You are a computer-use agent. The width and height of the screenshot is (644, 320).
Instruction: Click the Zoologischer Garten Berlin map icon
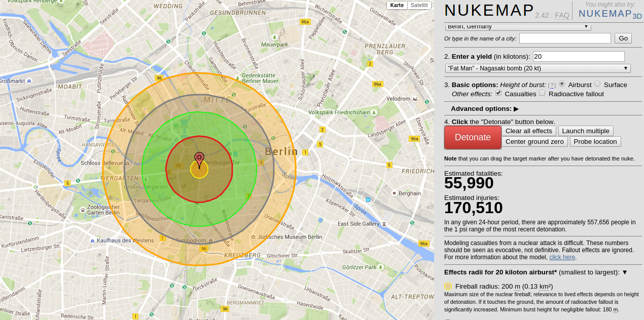tap(83, 210)
